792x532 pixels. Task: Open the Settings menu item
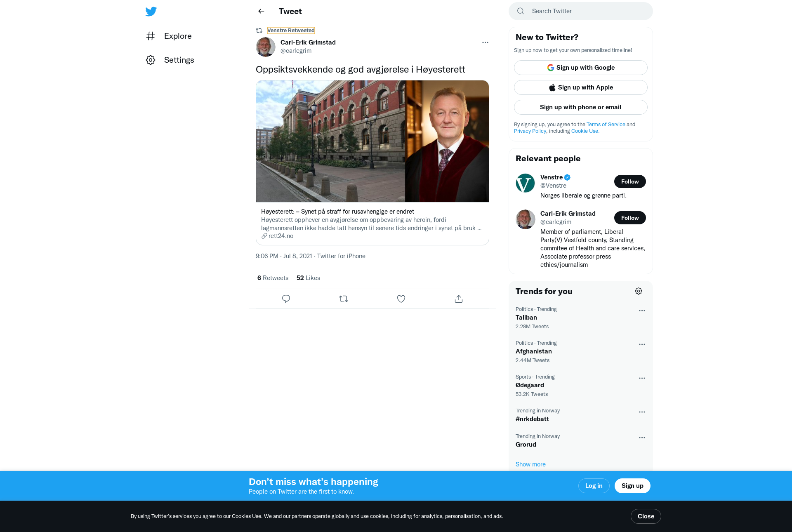point(170,60)
